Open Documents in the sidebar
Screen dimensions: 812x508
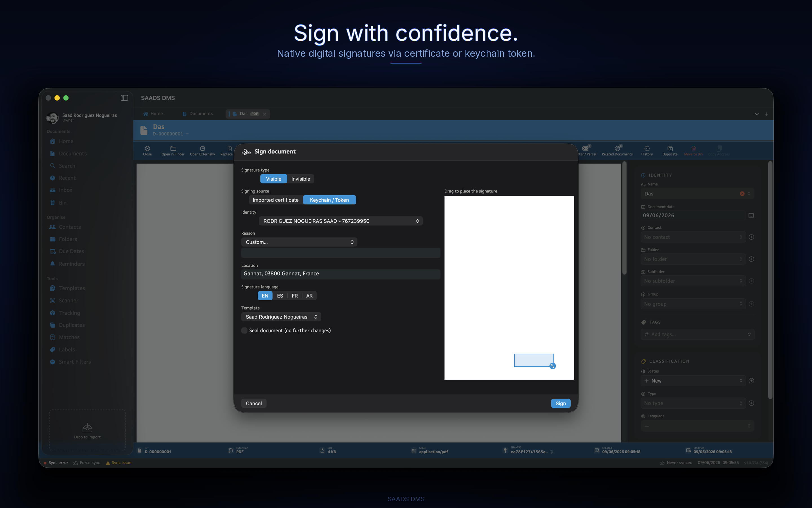click(68, 154)
